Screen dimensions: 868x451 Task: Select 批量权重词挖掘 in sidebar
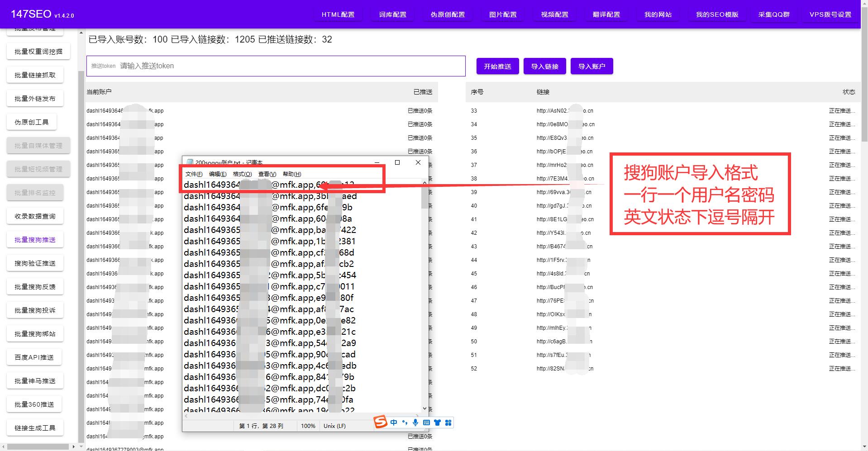tap(38, 52)
